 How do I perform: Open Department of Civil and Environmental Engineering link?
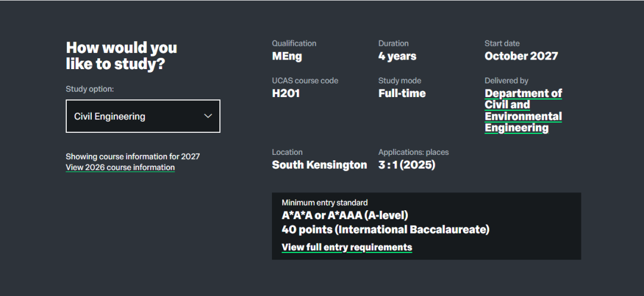[523, 111]
